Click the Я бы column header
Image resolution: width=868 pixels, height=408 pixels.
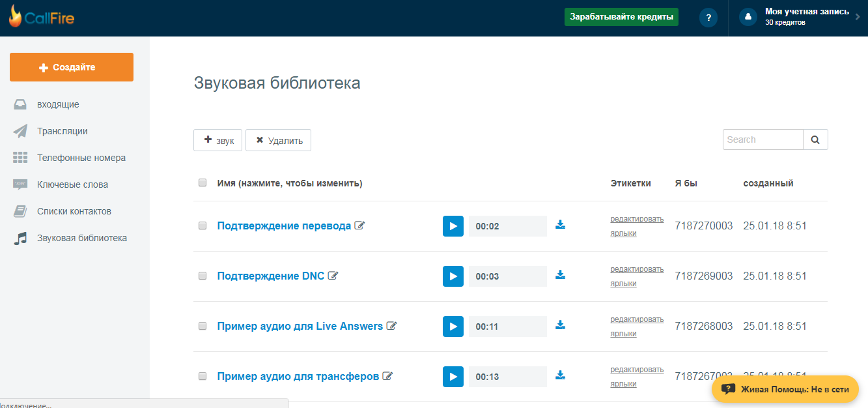(686, 183)
